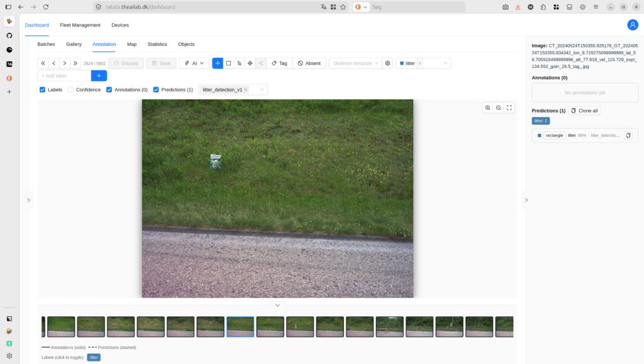Select the keypoint target tool
The width and height of the screenshot is (644, 364).
tap(250, 63)
